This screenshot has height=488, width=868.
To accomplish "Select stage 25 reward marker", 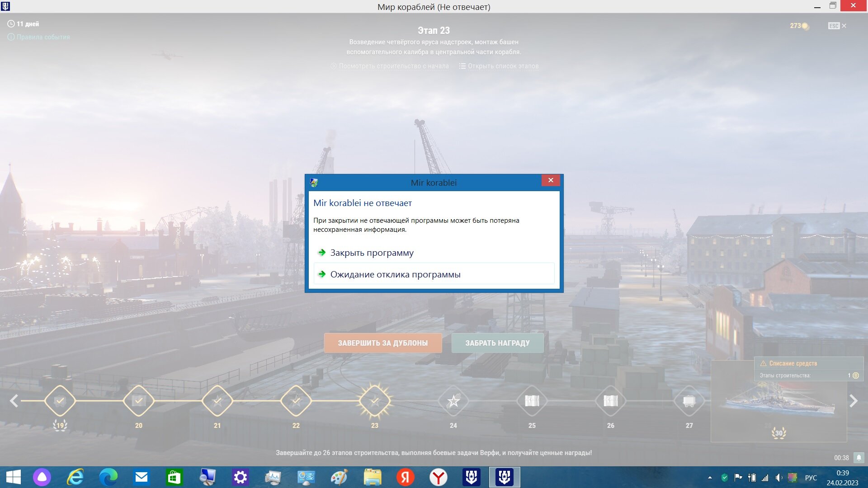I will [x=532, y=401].
